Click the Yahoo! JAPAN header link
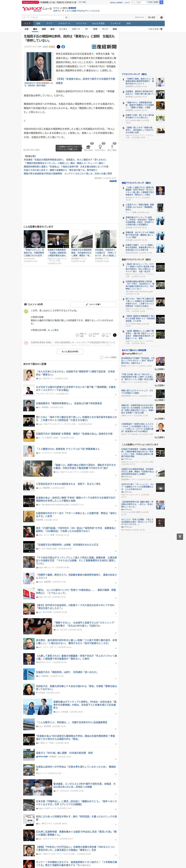This screenshot has height=868, width=186. [116, 2]
